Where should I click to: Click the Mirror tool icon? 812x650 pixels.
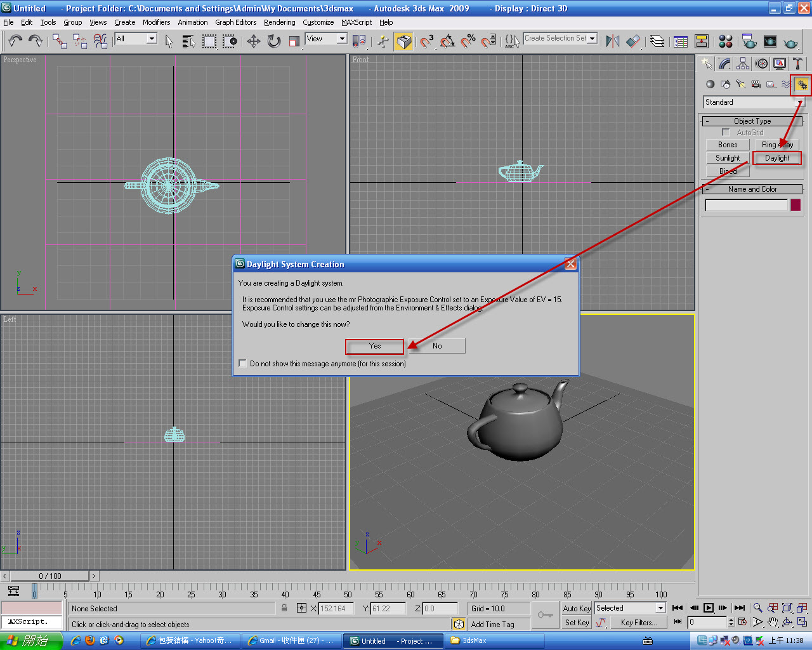pyautogui.click(x=613, y=41)
